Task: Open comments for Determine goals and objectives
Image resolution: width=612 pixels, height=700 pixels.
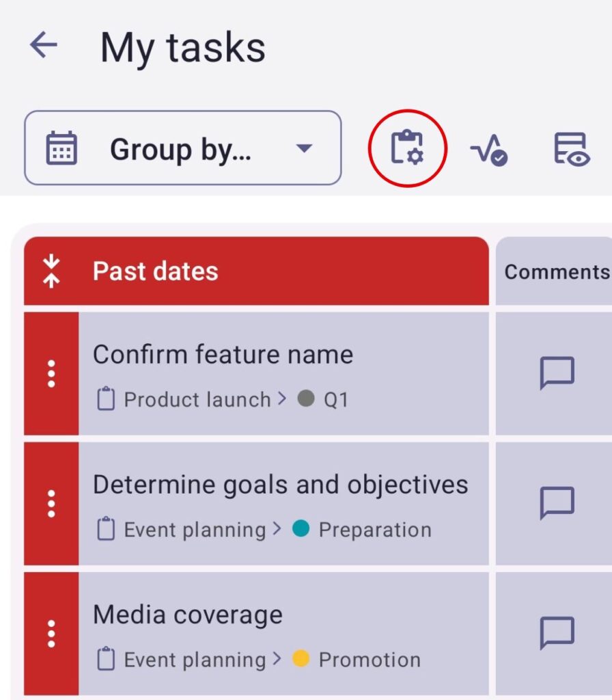Action: click(557, 504)
